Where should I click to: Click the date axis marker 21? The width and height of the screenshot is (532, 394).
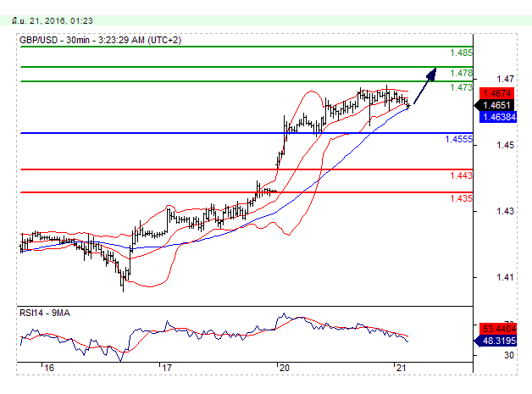coord(402,368)
